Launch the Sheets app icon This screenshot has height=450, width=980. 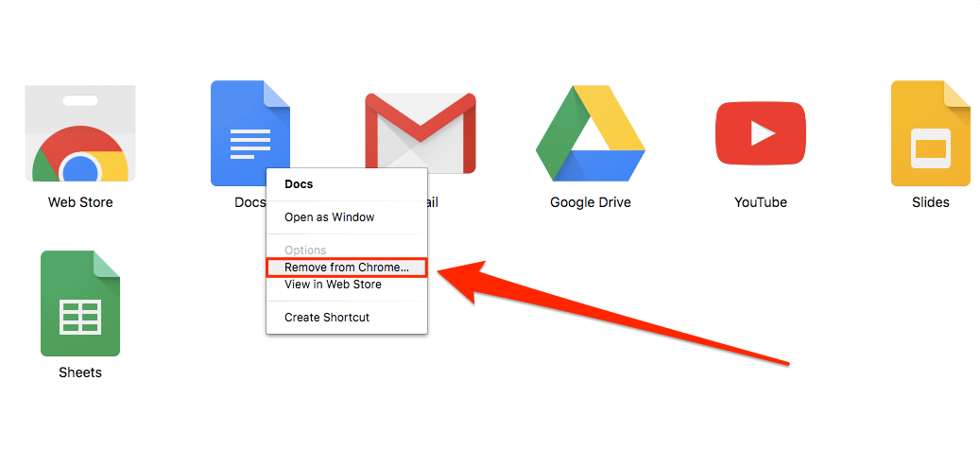pos(80,303)
